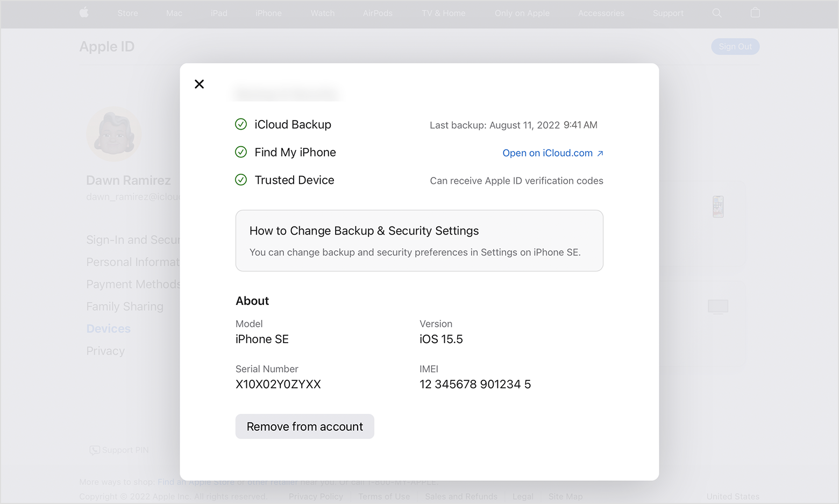This screenshot has width=839, height=504.
Task: Open the Store menu
Action: [x=127, y=13]
